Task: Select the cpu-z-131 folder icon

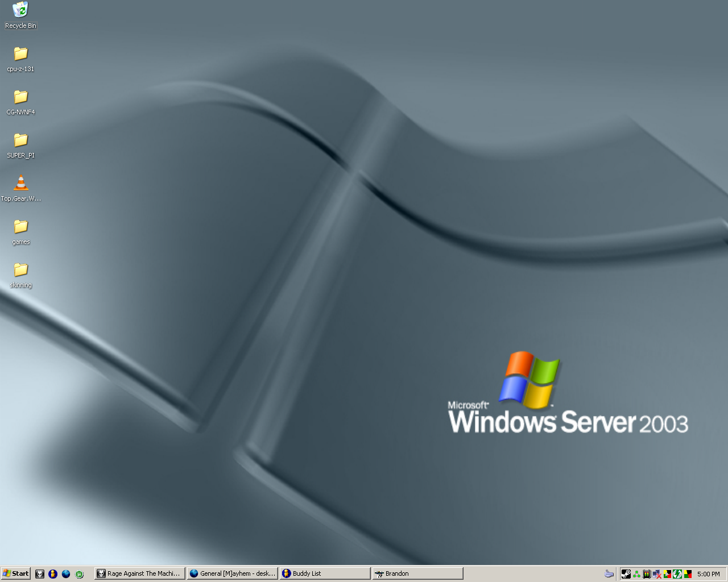Action: click(x=20, y=59)
